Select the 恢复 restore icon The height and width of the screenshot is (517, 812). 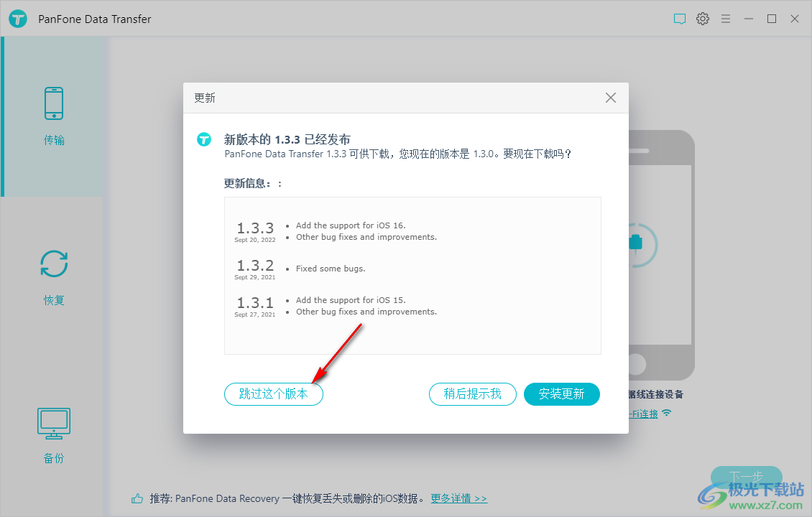point(54,264)
